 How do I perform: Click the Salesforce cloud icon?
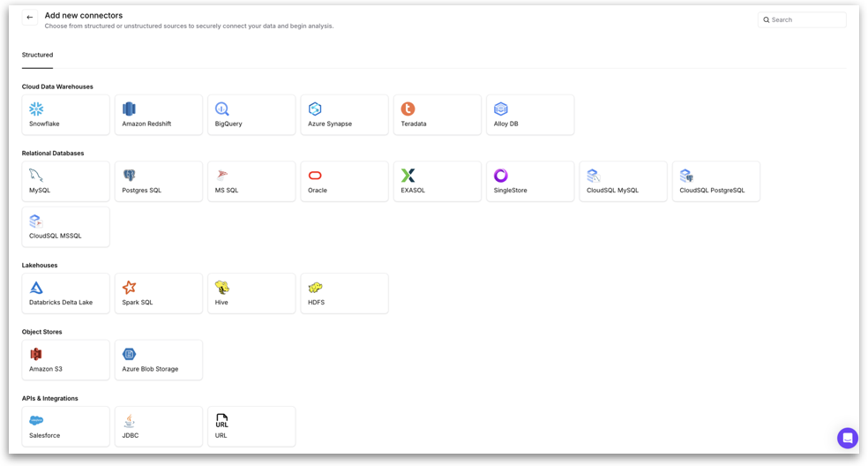36,421
